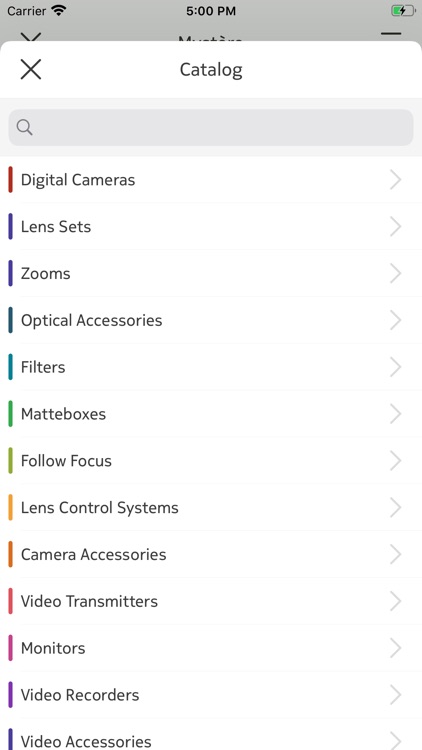The image size is (422, 750).
Task: Click the chevron next to Monitors
Action: [395, 648]
